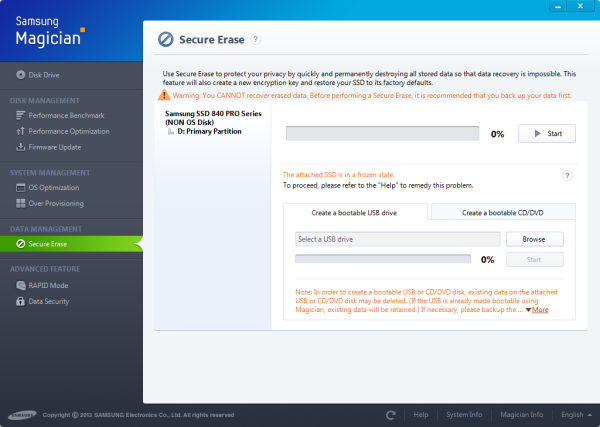Select Create a bootable USB drive tab
600x427 pixels.
click(356, 212)
